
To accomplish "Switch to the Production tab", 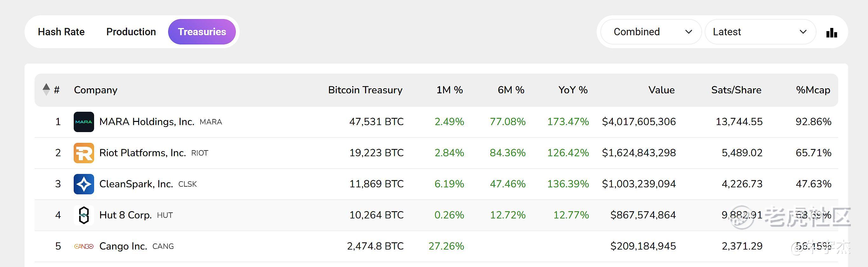I will click(131, 32).
